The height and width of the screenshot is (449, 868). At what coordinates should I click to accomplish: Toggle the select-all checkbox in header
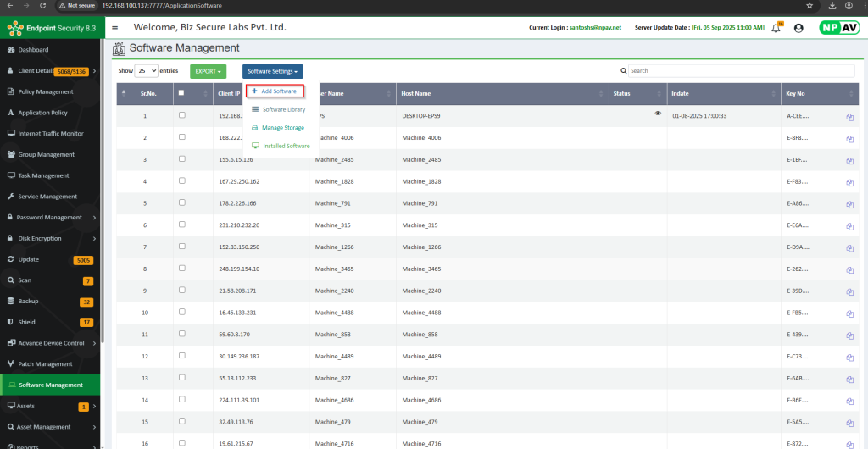(x=182, y=93)
